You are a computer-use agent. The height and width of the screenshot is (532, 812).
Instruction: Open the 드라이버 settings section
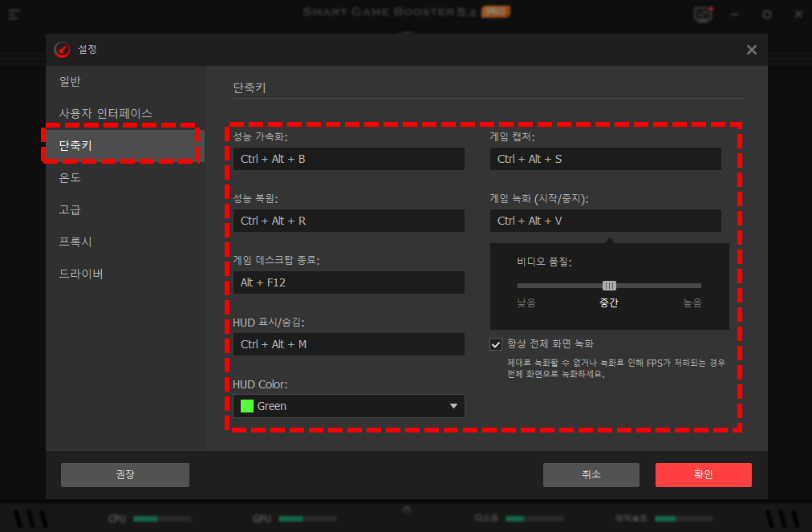click(81, 274)
